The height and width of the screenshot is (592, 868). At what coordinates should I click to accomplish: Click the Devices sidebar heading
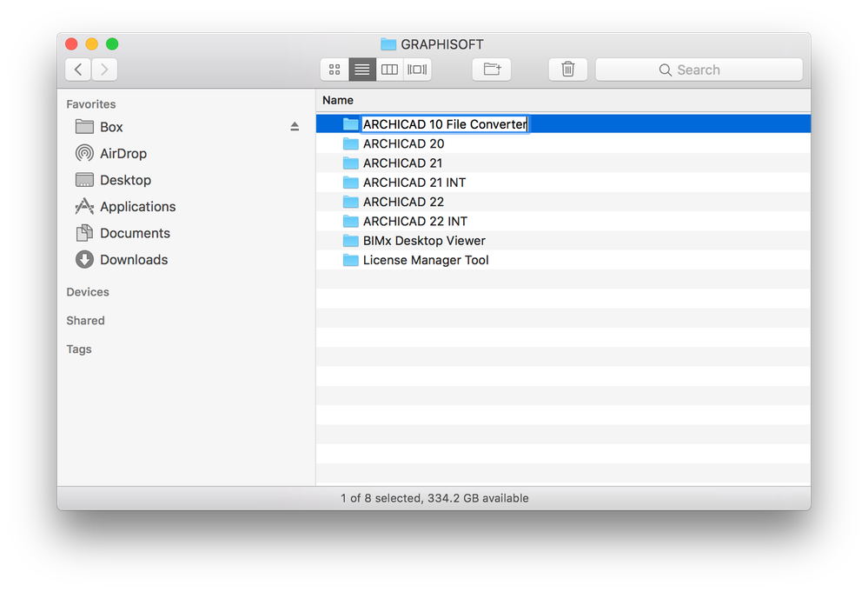point(88,292)
